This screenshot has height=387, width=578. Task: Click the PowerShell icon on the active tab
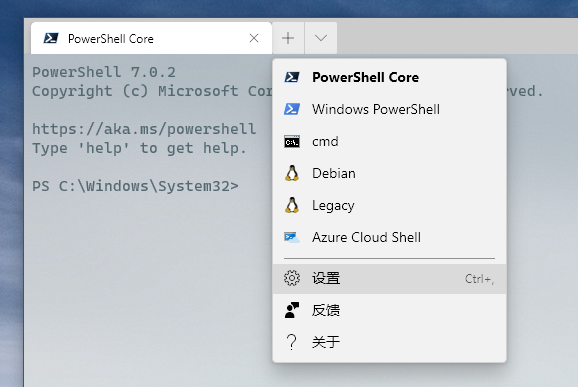[x=51, y=38]
